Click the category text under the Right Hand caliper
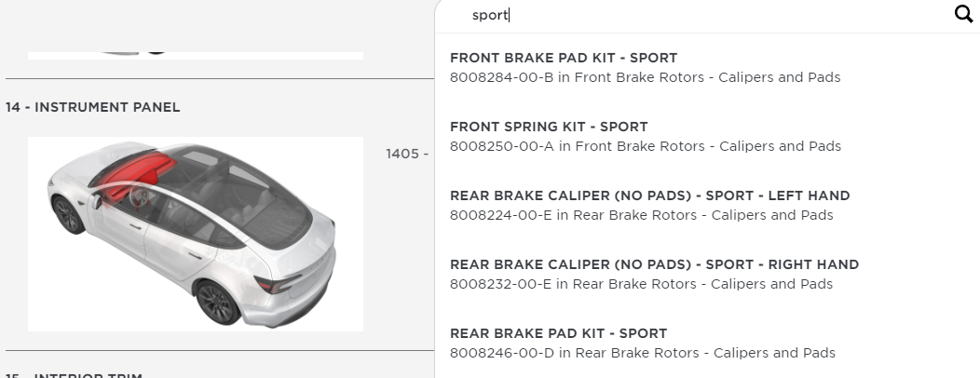This screenshot has height=378, width=980. click(x=702, y=284)
